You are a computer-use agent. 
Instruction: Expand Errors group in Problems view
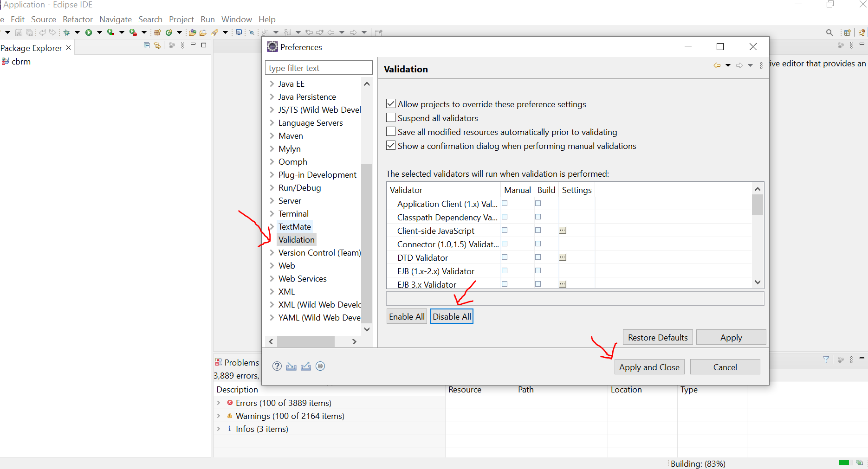point(219,403)
